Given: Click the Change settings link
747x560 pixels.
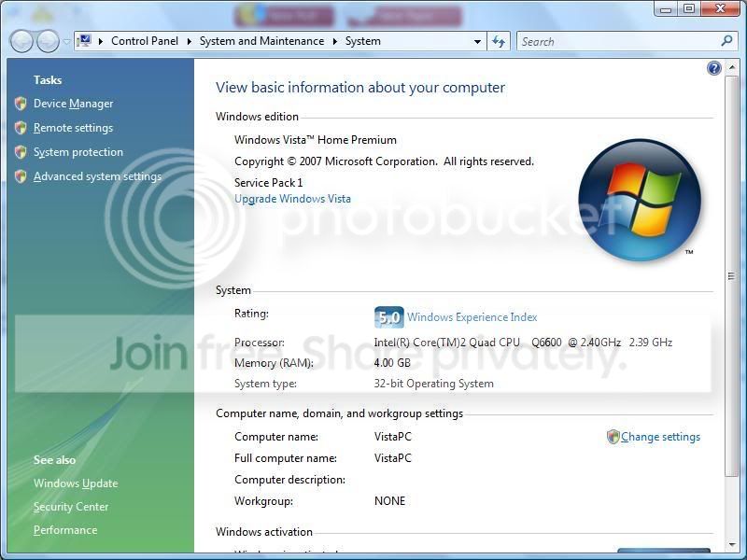Looking at the screenshot, I should [660, 437].
